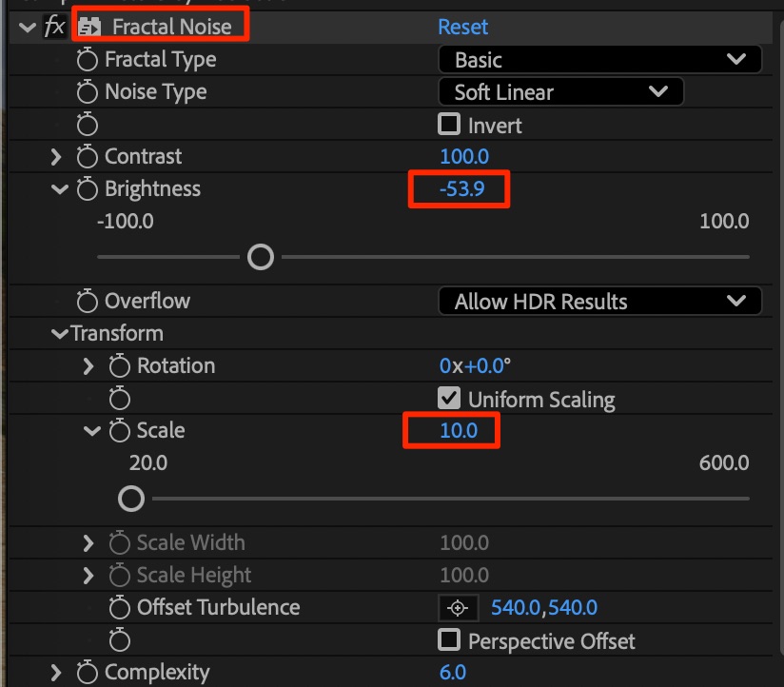Enable the Invert checkbox
The height and width of the screenshot is (687, 784).
(449, 125)
